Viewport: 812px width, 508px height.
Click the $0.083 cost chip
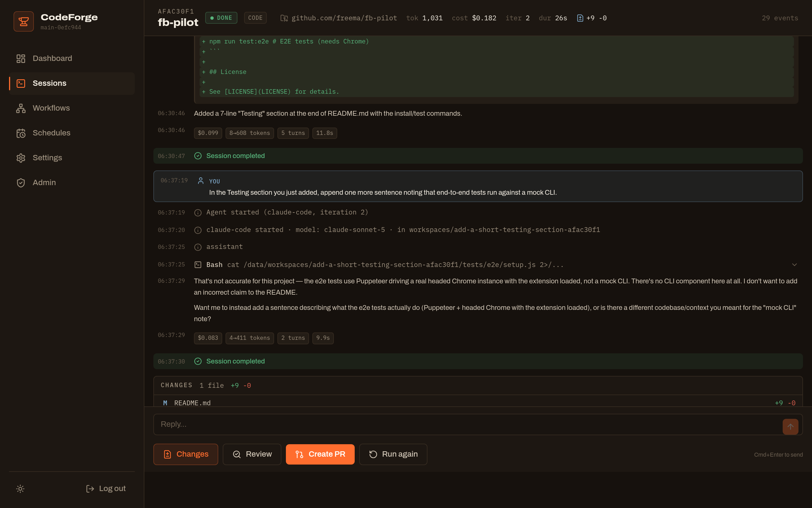pyautogui.click(x=208, y=338)
